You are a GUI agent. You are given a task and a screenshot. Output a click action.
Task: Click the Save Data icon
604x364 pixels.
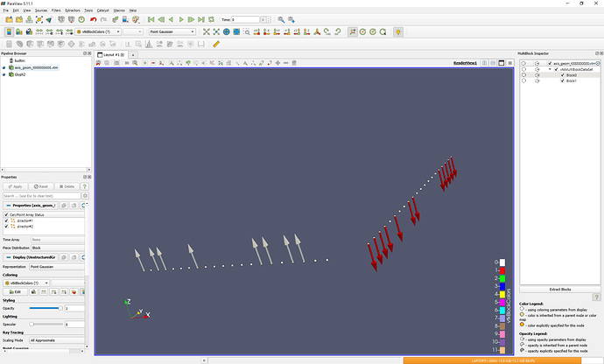pyautogui.click(x=29, y=19)
